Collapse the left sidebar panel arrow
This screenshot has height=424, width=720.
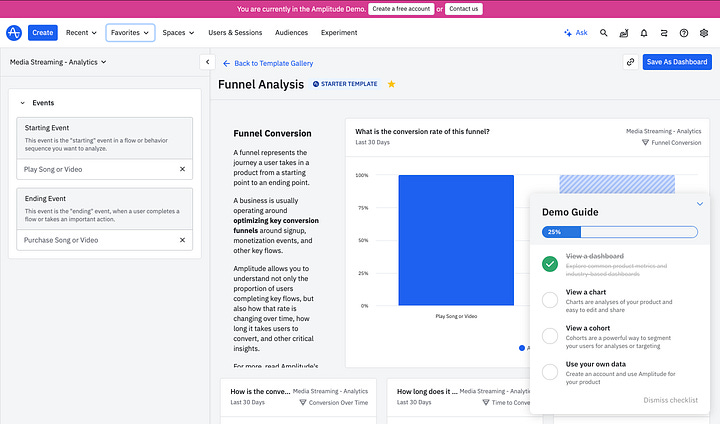pyautogui.click(x=208, y=62)
